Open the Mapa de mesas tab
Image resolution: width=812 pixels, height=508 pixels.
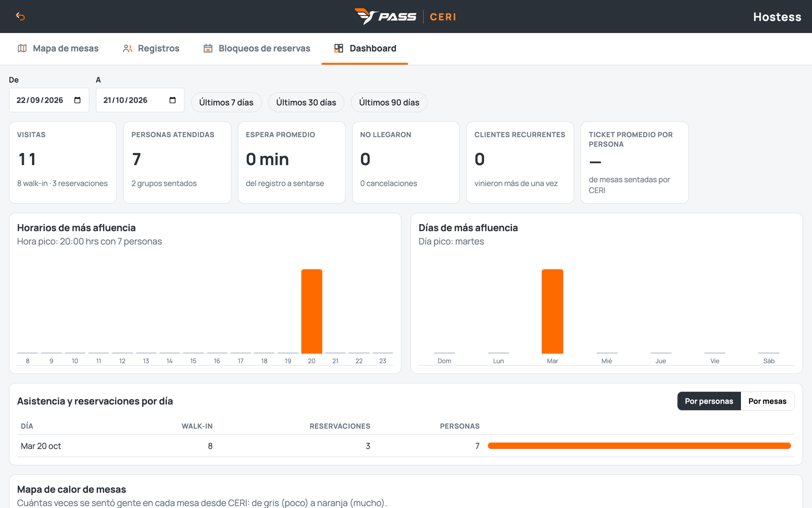(58, 48)
